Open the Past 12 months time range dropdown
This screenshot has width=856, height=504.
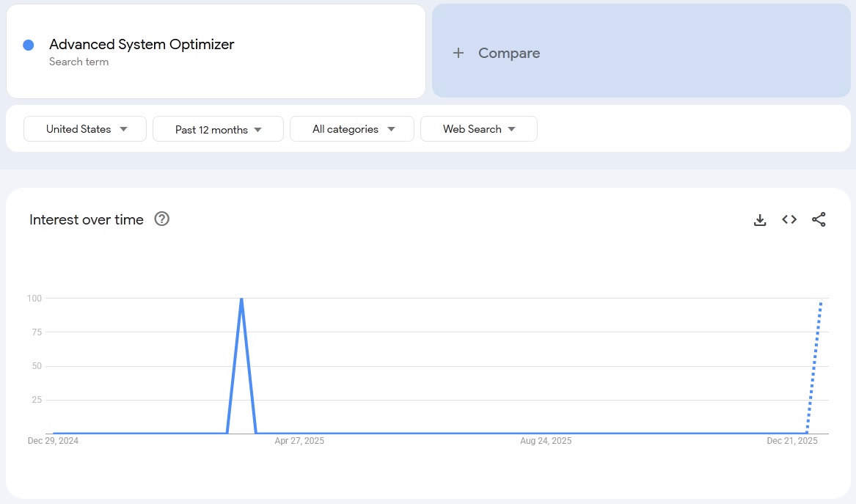[218, 128]
